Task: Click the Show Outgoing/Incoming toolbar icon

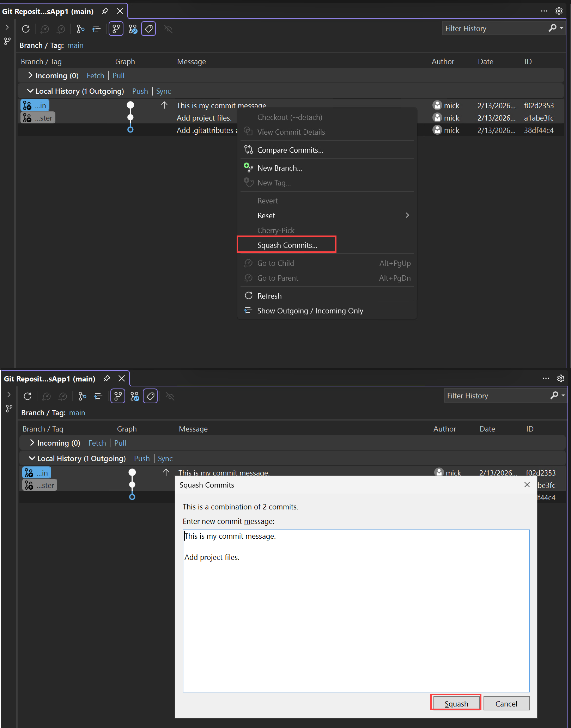Action: (x=96, y=29)
